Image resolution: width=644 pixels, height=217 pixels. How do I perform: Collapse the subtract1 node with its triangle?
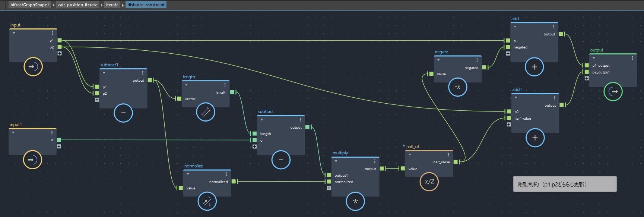104,73
